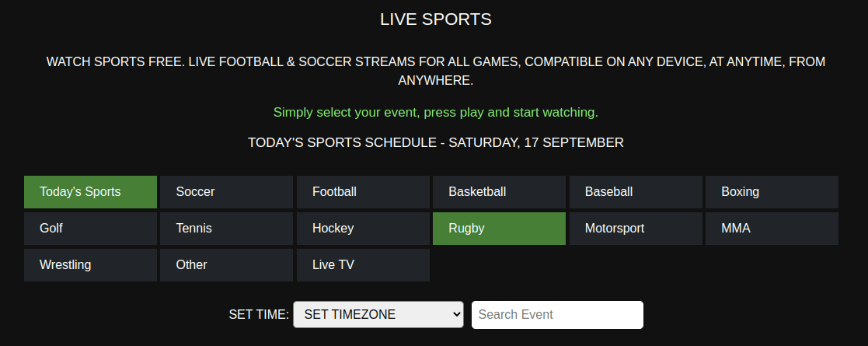Select the Tennis category
The height and width of the screenshot is (346, 868).
click(226, 229)
